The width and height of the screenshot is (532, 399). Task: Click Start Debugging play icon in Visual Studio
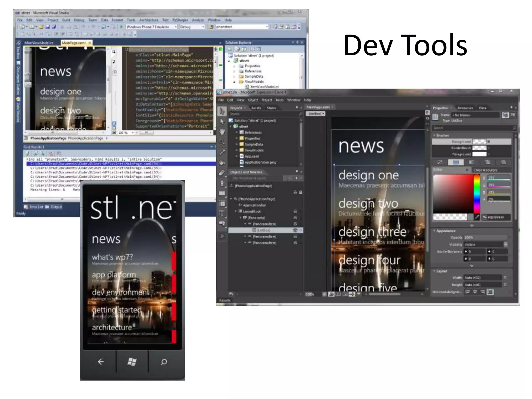(121, 27)
